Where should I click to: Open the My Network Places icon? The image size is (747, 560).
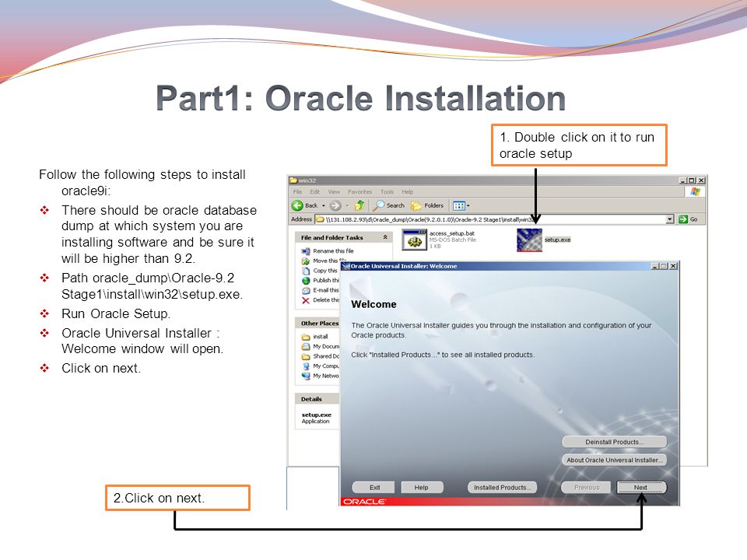click(306, 376)
